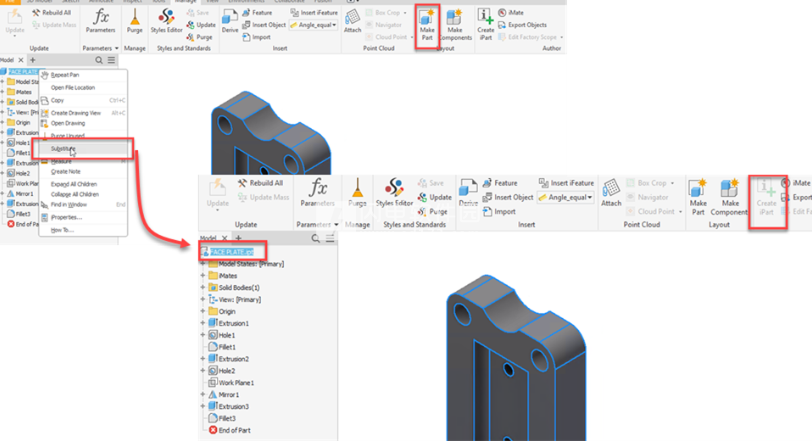Click Create iPart in upper ribbon
Screen dimensions: 812x441
click(485, 26)
